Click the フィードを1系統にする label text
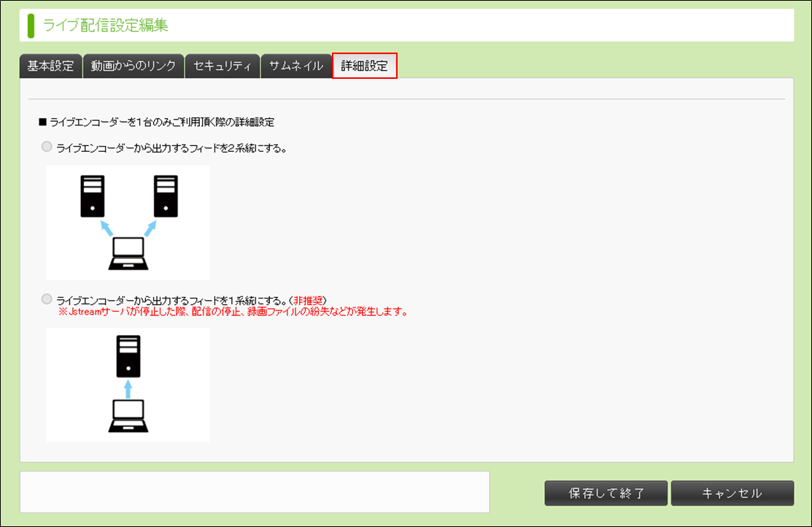The width and height of the screenshot is (812, 527). click(191, 301)
